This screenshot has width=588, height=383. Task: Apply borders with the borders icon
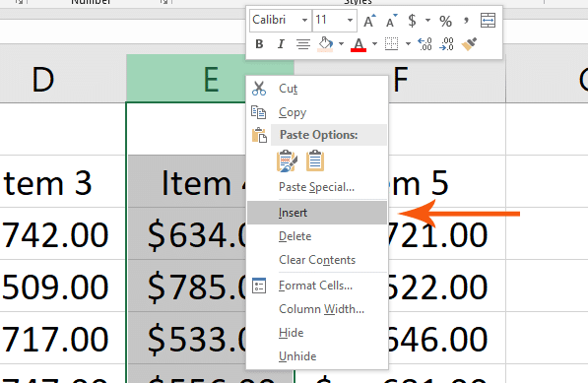391,44
